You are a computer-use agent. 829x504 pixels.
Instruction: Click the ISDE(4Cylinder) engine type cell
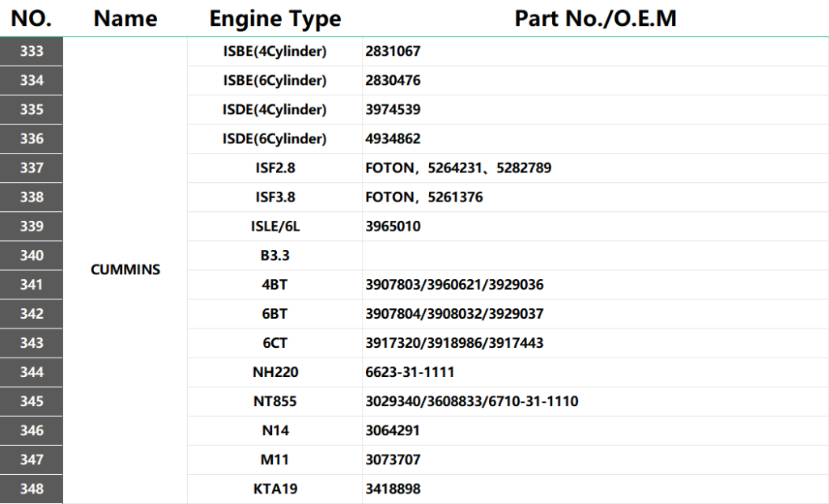coord(275,109)
